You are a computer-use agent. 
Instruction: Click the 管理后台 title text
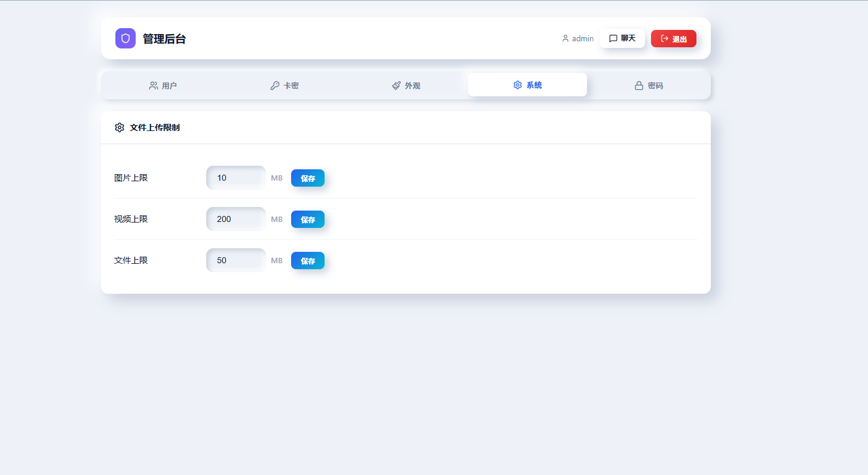[164, 39]
